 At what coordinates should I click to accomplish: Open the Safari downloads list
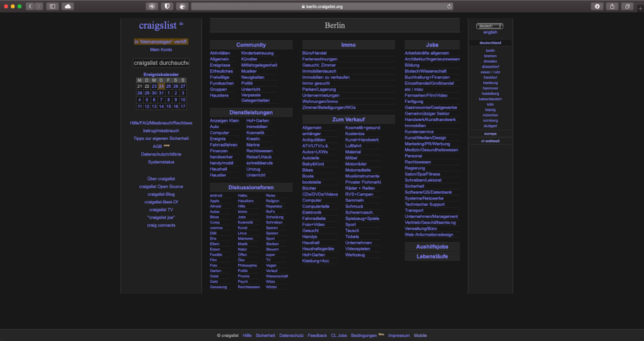click(x=597, y=6)
